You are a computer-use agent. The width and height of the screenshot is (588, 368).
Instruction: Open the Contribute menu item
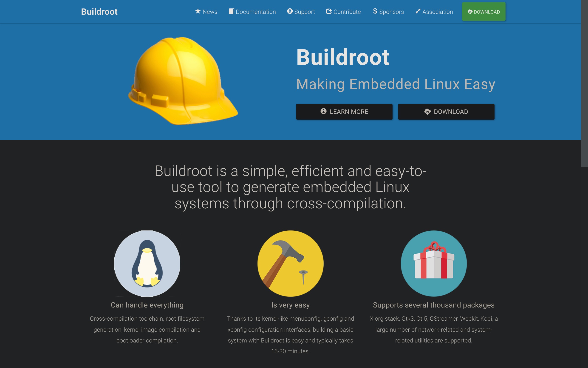[343, 12]
